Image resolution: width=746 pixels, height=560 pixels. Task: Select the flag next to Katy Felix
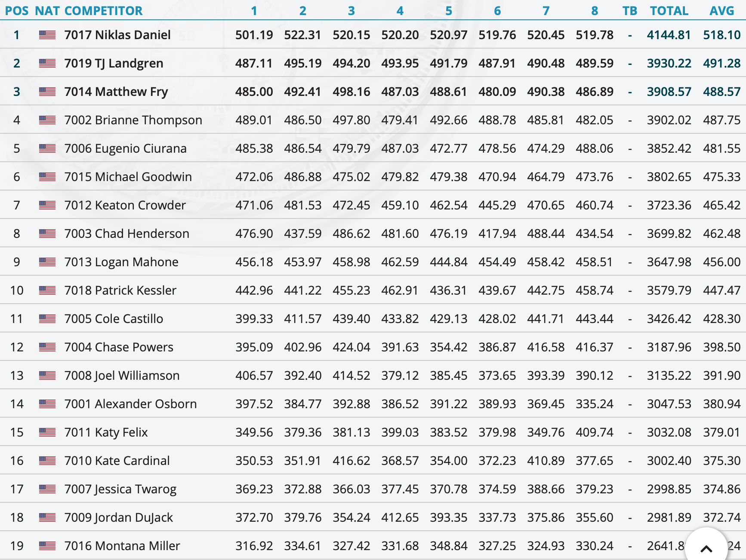click(x=47, y=432)
